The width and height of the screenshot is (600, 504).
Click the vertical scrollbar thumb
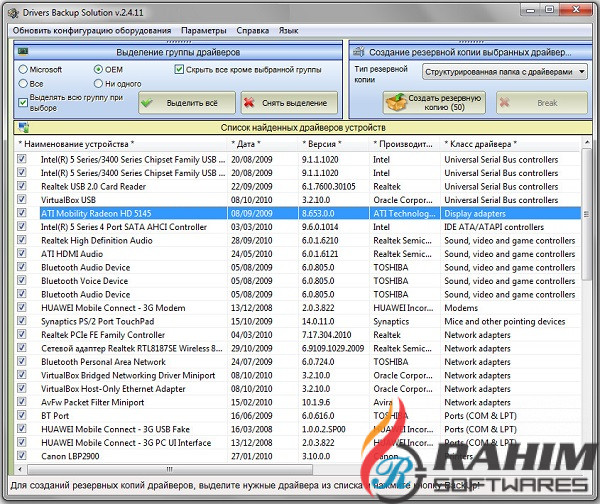tap(587, 214)
